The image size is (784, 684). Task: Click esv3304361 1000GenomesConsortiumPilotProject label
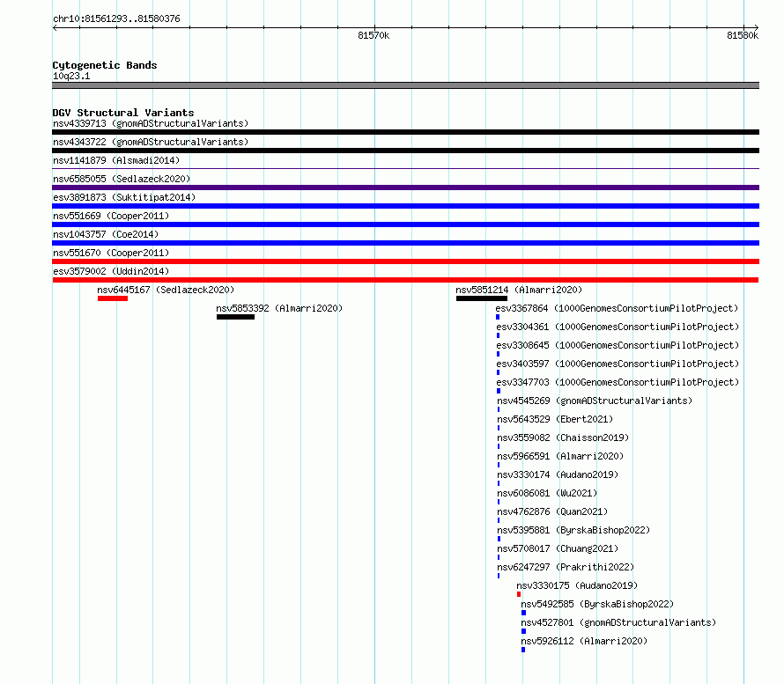[618, 327]
